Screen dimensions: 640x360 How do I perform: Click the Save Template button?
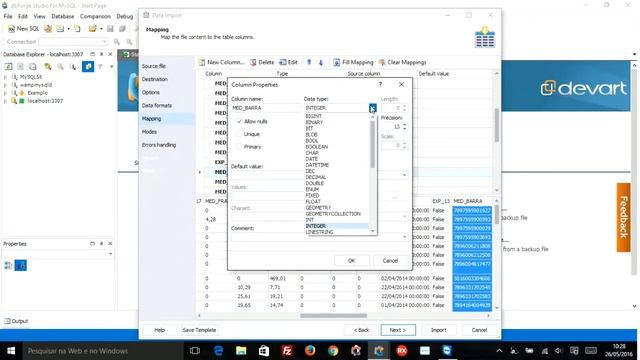[x=199, y=330]
